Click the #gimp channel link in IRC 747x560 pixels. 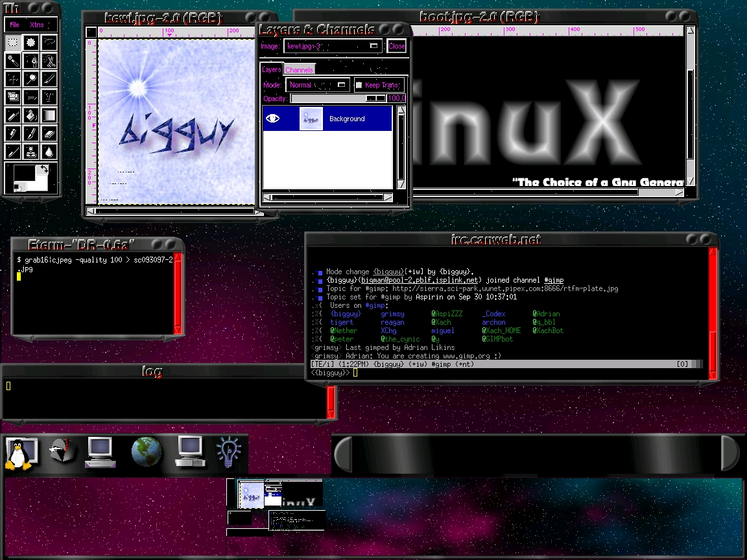pos(553,280)
